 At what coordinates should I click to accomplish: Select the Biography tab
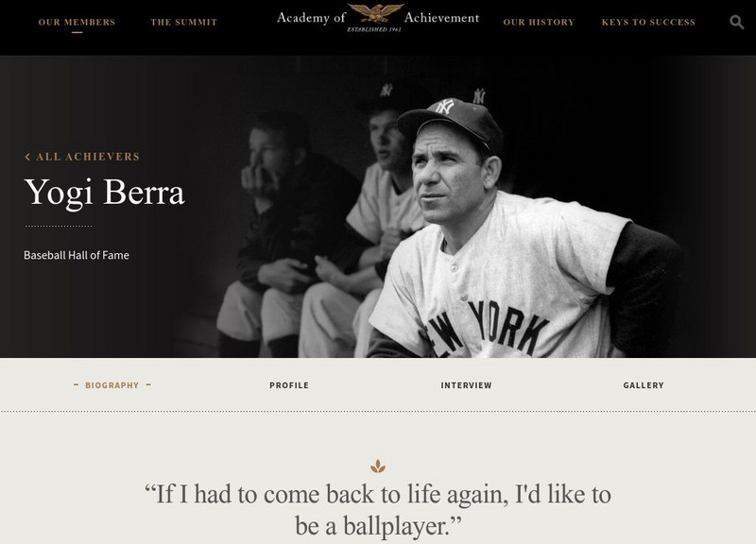pos(112,385)
